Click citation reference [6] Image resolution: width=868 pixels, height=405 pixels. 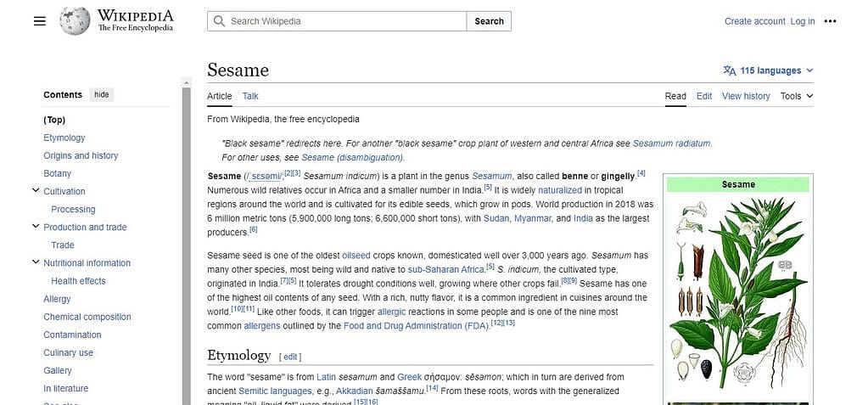coord(254,229)
